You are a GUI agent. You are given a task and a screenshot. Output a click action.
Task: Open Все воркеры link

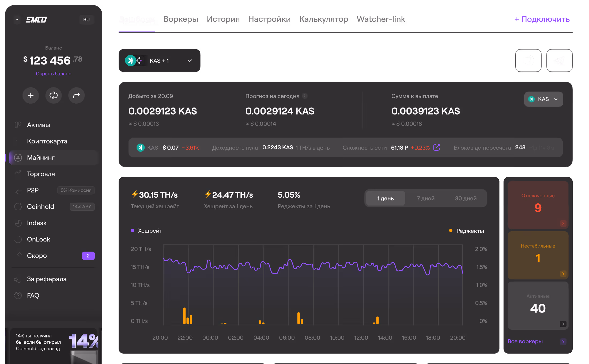click(525, 341)
